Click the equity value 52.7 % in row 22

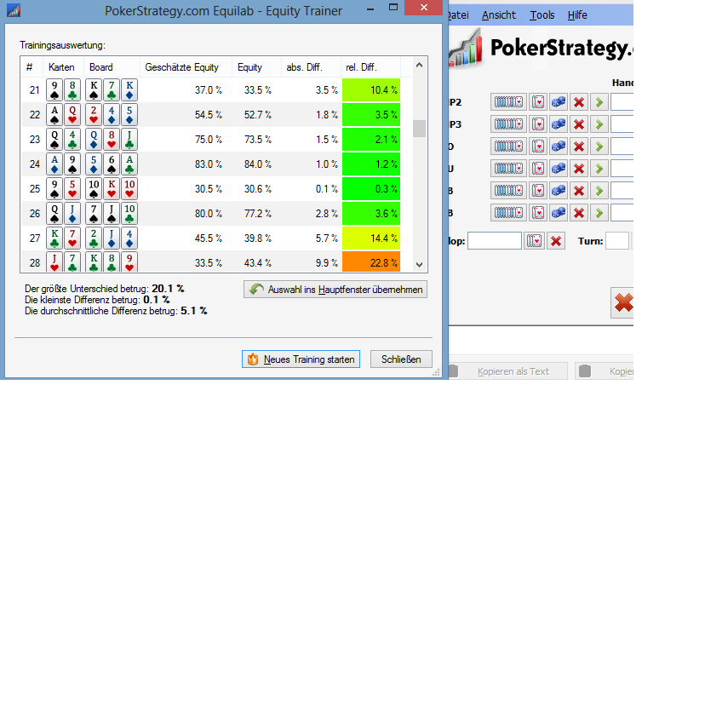click(x=258, y=115)
